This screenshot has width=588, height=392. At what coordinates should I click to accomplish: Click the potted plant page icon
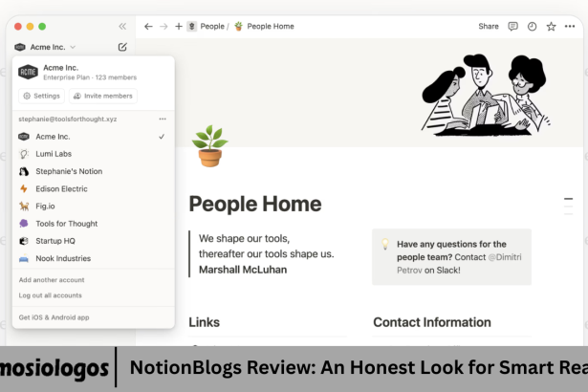[x=209, y=146]
